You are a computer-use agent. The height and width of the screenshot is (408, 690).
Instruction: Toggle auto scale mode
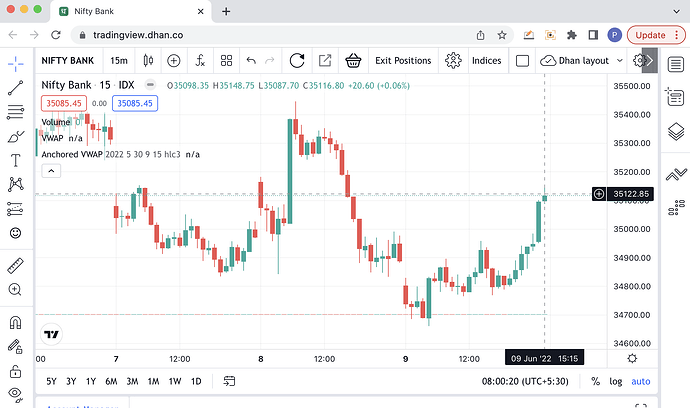(x=641, y=382)
